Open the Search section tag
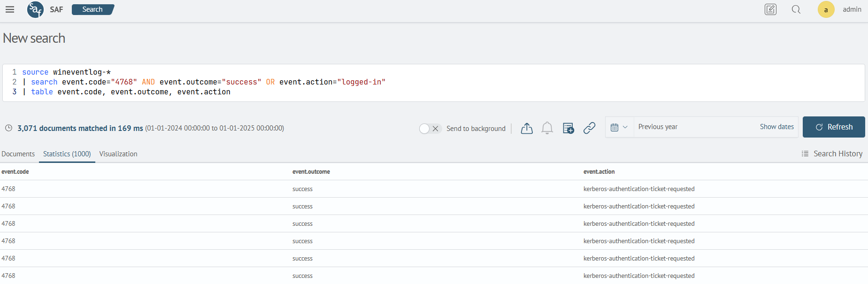The width and height of the screenshot is (868, 284). 92,9
